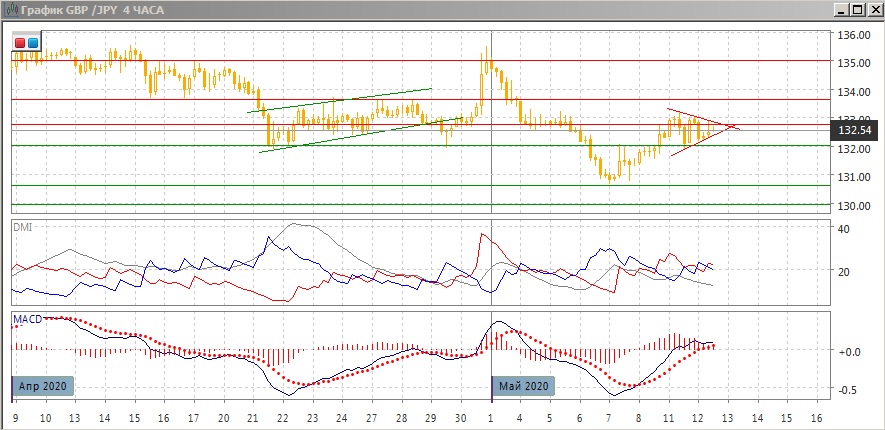The height and width of the screenshot is (430, 885).
Task: Maximize the GBP/JPY chart window
Action: point(857,10)
